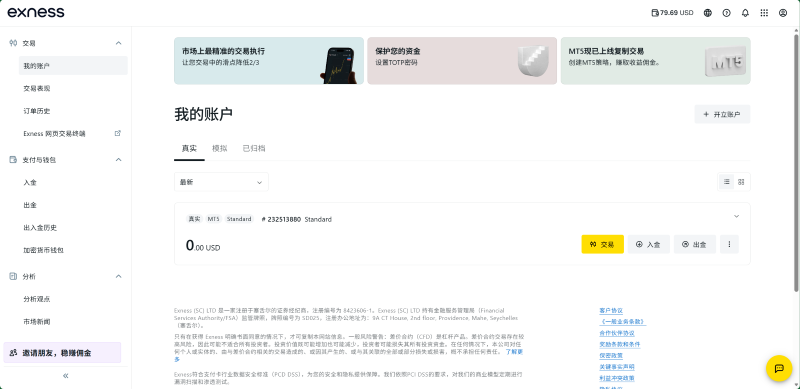
Task: Open the 保护您的资金 banner
Action: pyautogui.click(x=462, y=60)
